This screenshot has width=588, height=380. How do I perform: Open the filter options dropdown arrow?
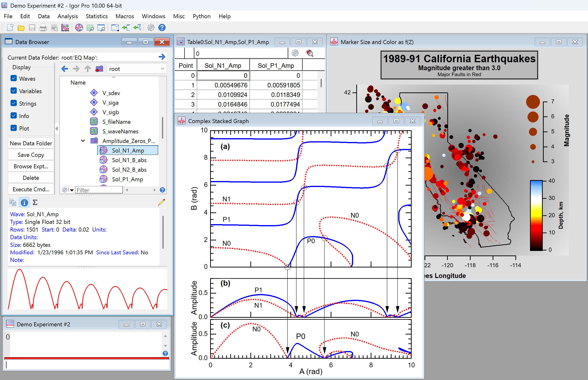tap(72, 190)
